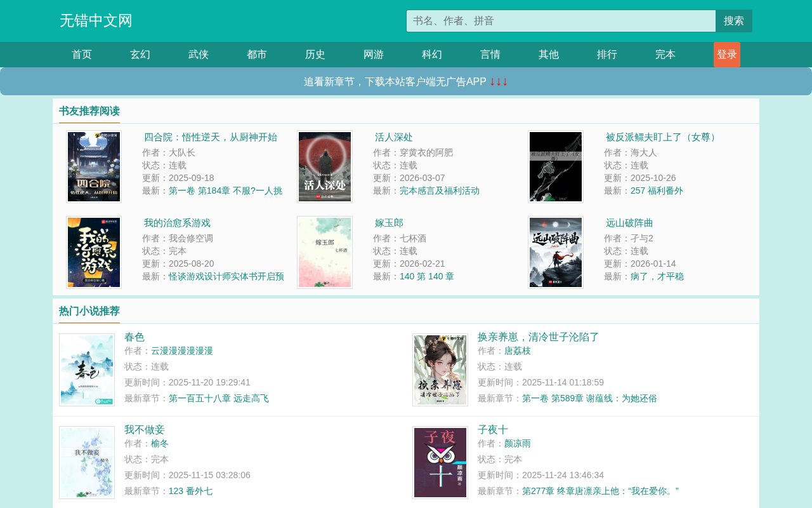Click the orange 登录 login button

point(727,55)
